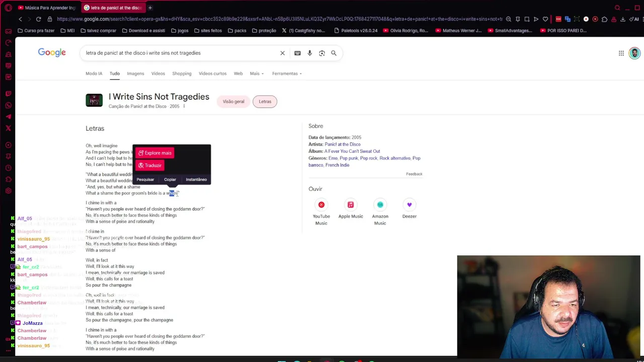644x362 pixels.
Task: Open the Curso pra fazer bookmark folder
Action: 36,31
